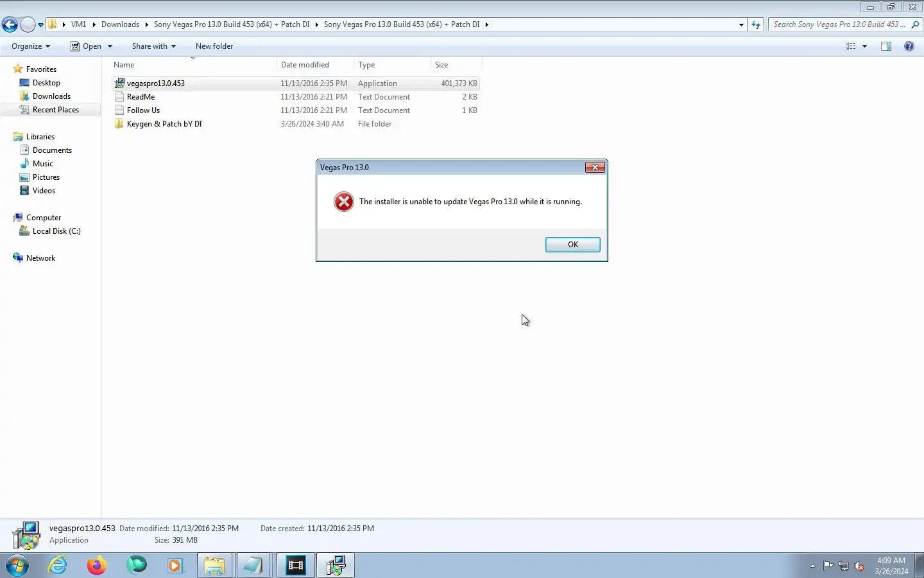
Task: Switch to the installer taskbar button
Action: pyautogui.click(x=336, y=566)
